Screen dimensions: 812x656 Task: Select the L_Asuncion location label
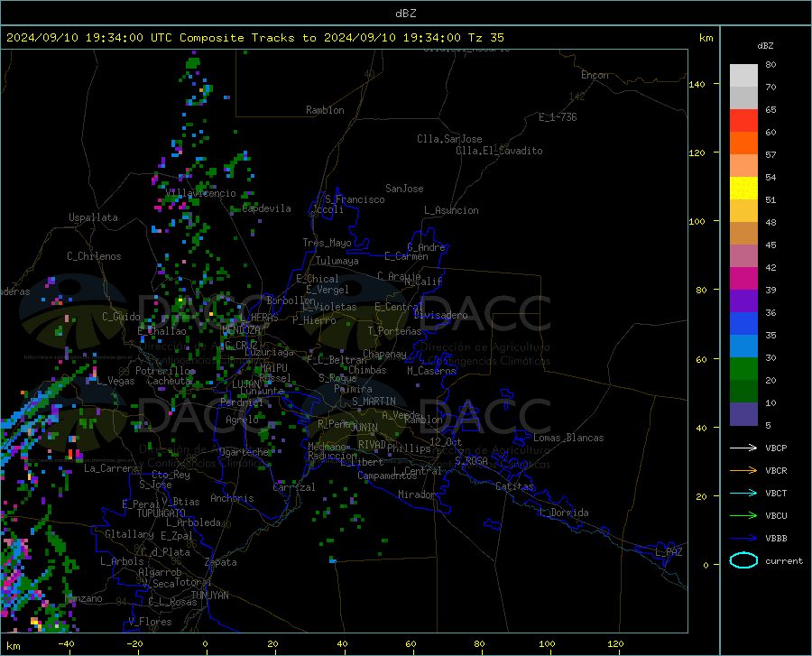[x=451, y=210]
